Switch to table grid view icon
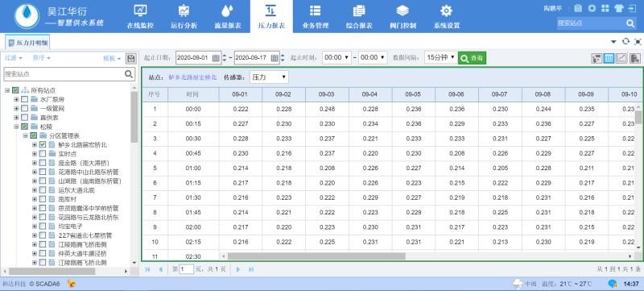 coord(609,58)
